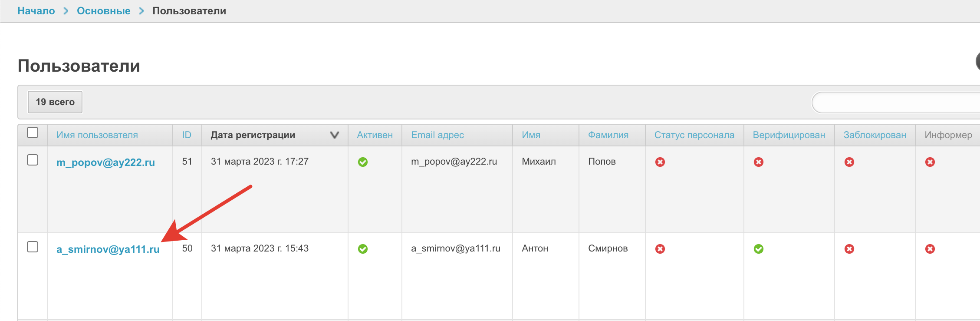980x321 pixels.
Task: Click green verified checkmark in Smirnov row
Action: [759, 249]
